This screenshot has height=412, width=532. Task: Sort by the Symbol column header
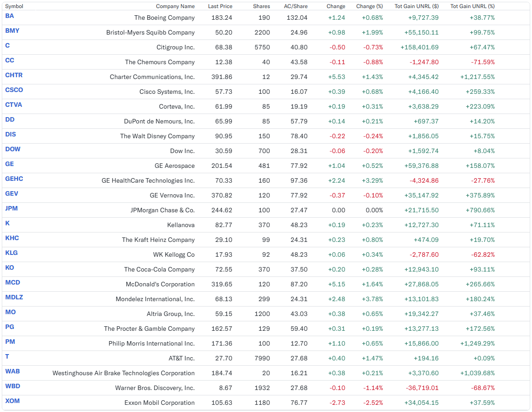pyautogui.click(x=14, y=6)
